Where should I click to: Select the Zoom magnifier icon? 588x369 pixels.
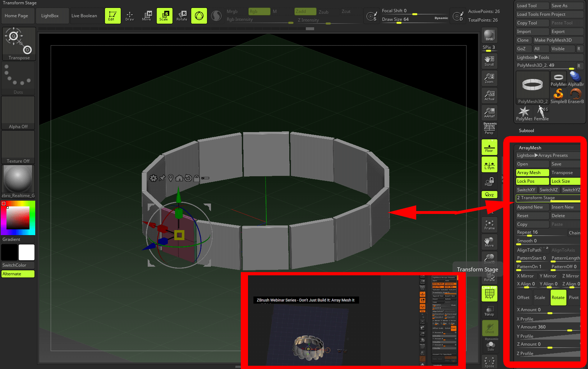(x=490, y=78)
